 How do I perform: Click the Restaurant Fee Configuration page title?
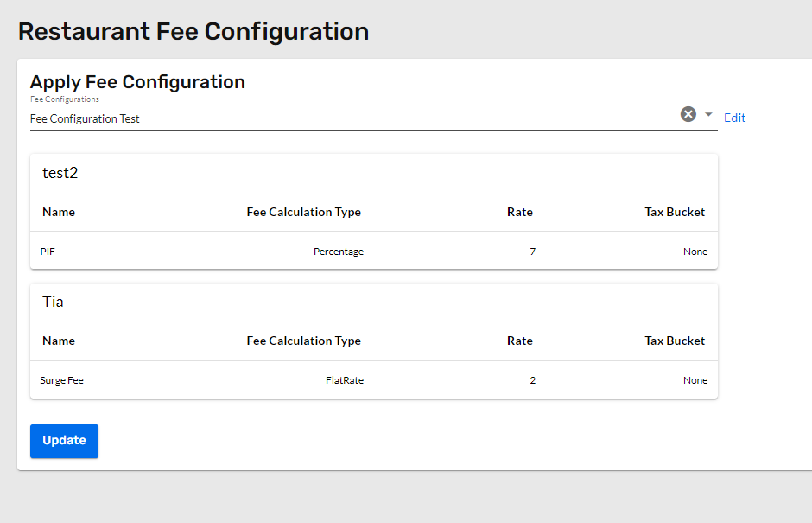coord(193,31)
